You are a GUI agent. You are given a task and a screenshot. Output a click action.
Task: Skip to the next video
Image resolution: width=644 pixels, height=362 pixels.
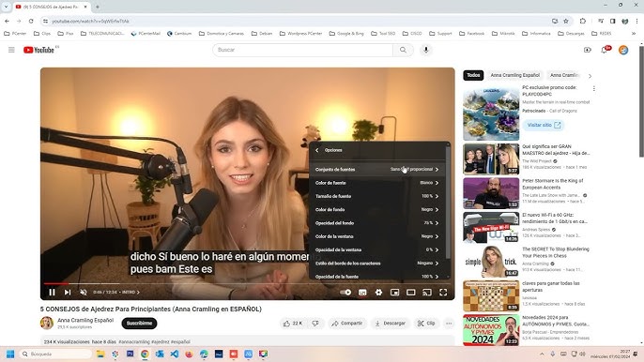68,293
